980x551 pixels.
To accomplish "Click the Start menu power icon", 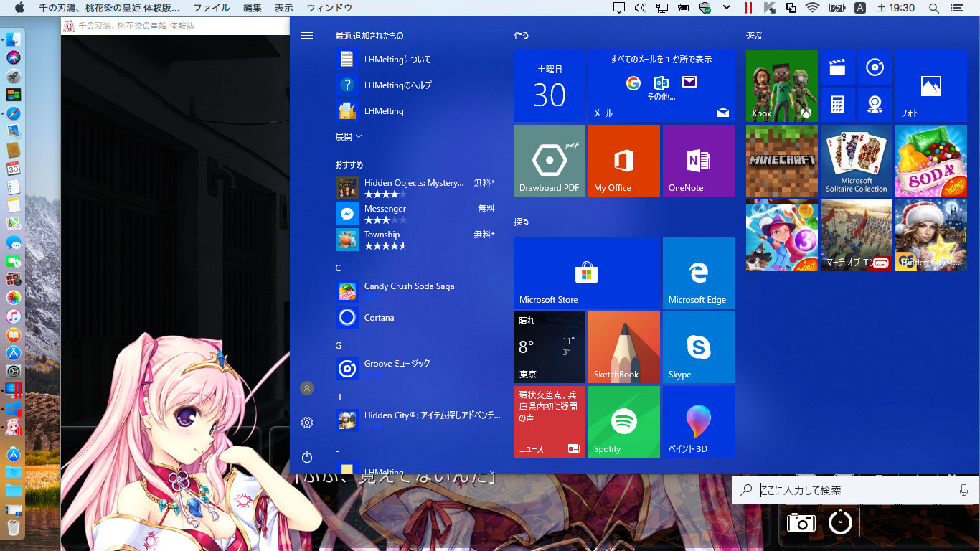I will pos(307,457).
